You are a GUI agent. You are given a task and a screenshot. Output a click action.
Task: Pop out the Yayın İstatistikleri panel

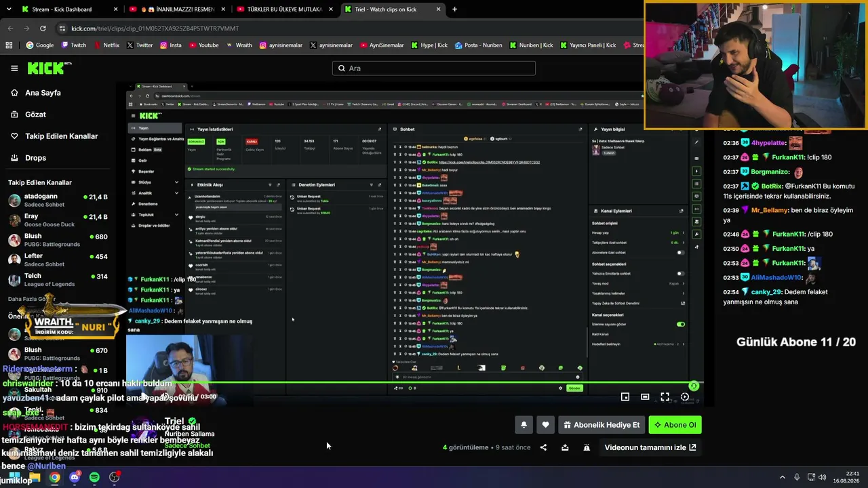click(x=379, y=129)
